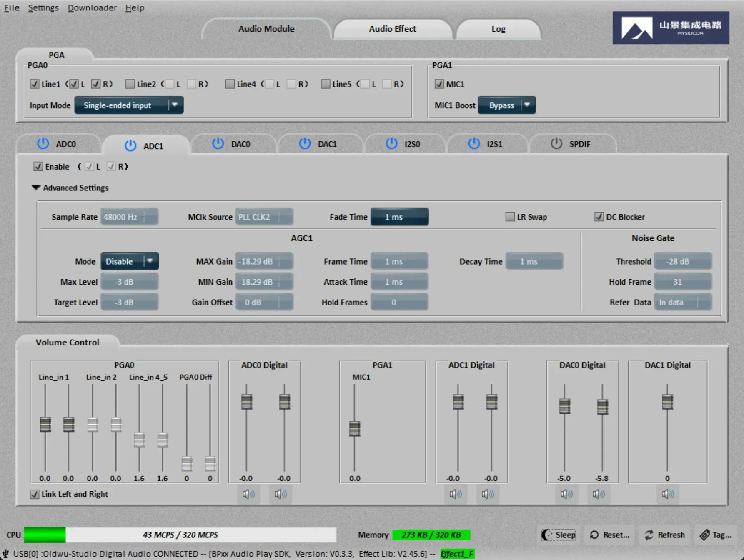Viewport: 744px width, 560px height.
Task: Enable the Line2 checkbox
Action: 130,84
